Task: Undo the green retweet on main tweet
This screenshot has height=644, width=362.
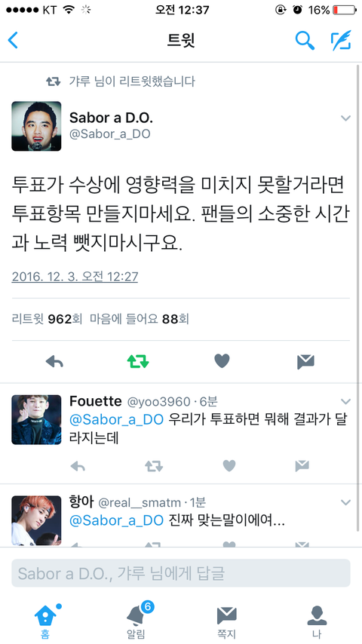Action: point(138,361)
